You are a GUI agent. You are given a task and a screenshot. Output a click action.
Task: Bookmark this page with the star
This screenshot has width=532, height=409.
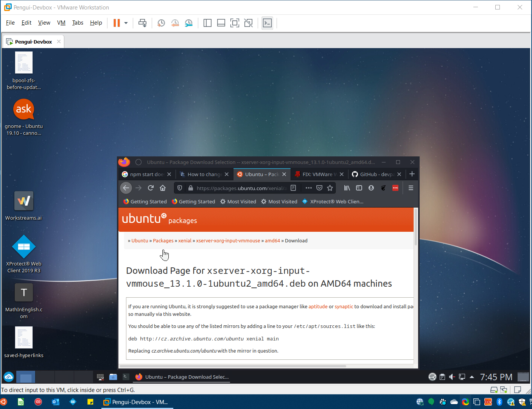pyautogui.click(x=330, y=188)
